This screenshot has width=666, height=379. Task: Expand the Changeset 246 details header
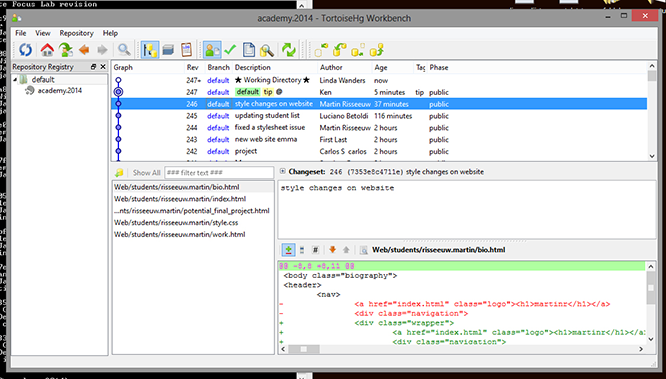282,172
